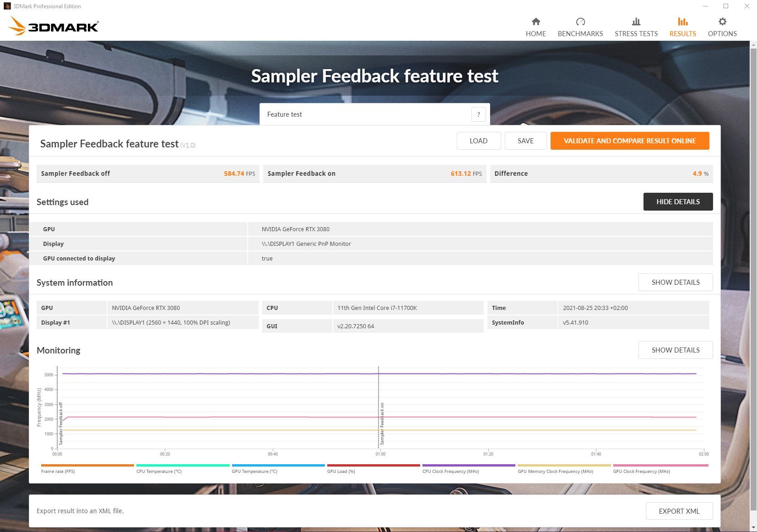Click the 3DMark logo
Viewport: 757px width, 532px height.
pyautogui.click(x=54, y=26)
